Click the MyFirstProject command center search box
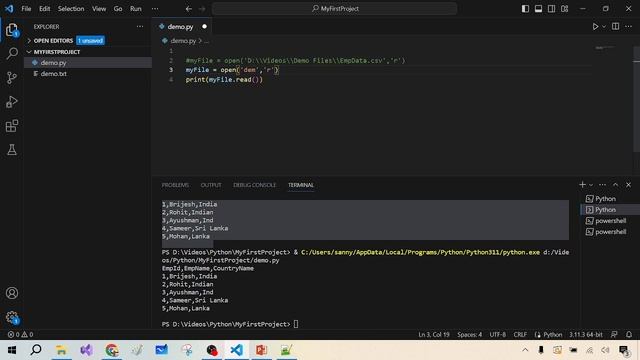This screenshot has height=360, width=640. [334, 9]
